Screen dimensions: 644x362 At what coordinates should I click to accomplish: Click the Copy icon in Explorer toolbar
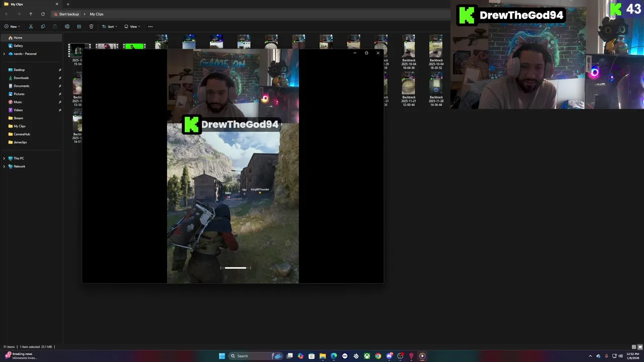coord(43,27)
